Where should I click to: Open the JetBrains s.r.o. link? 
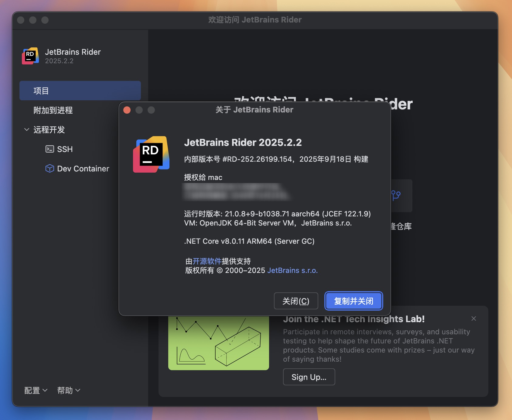[292, 270]
